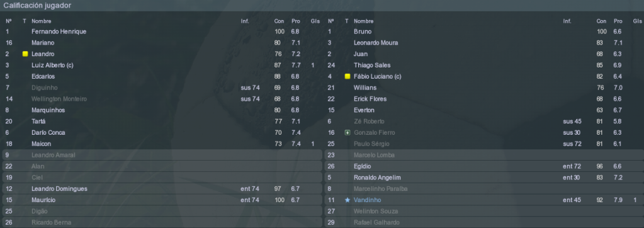Open Vandinho's player profile link
644x228 pixels.
367,200
